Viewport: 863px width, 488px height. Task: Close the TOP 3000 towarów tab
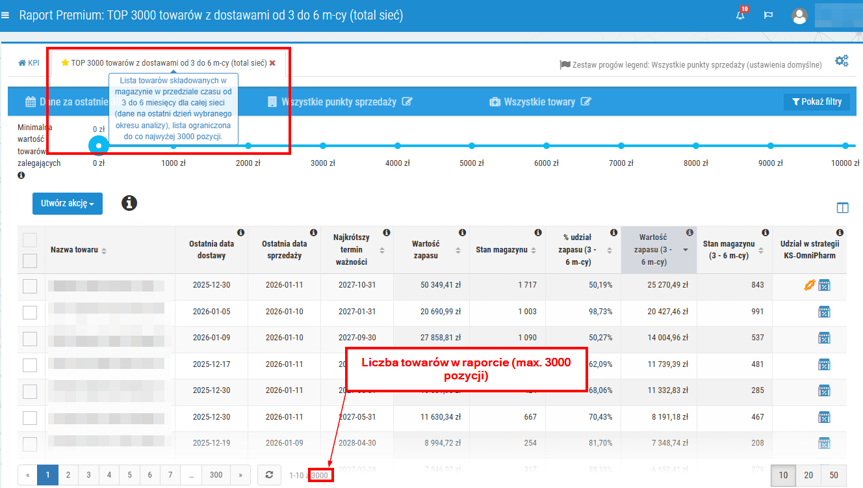(272, 63)
